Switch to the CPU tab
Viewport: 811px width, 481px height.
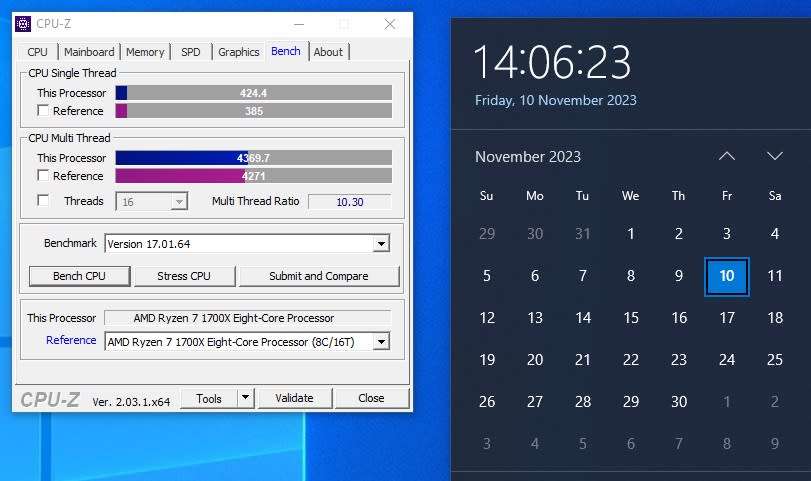point(38,52)
